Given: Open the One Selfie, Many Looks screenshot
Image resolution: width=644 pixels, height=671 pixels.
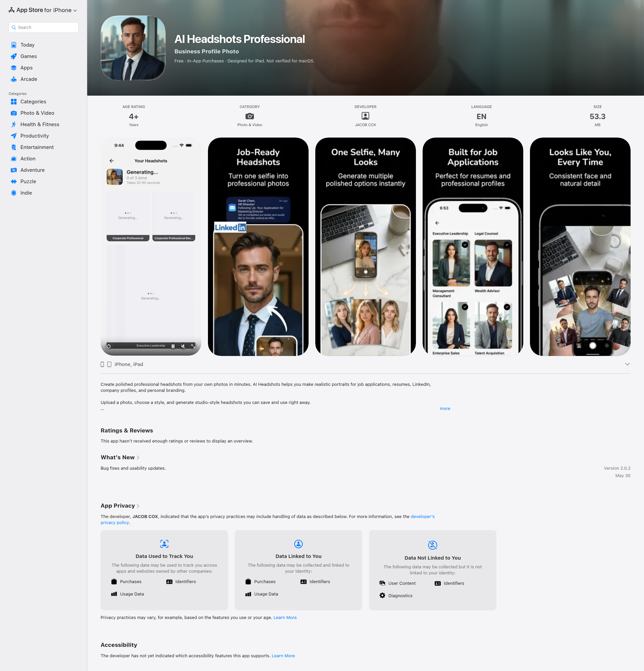Looking at the screenshot, I should (x=366, y=247).
